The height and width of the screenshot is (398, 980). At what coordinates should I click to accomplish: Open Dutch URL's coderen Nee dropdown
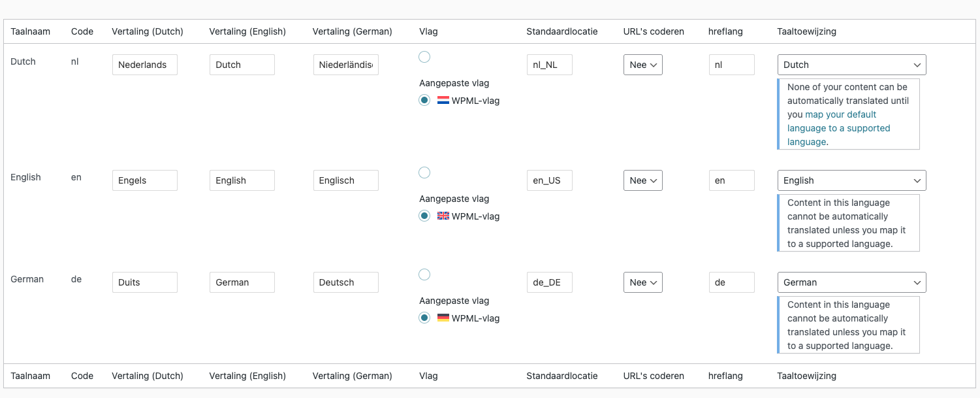coord(643,65)
